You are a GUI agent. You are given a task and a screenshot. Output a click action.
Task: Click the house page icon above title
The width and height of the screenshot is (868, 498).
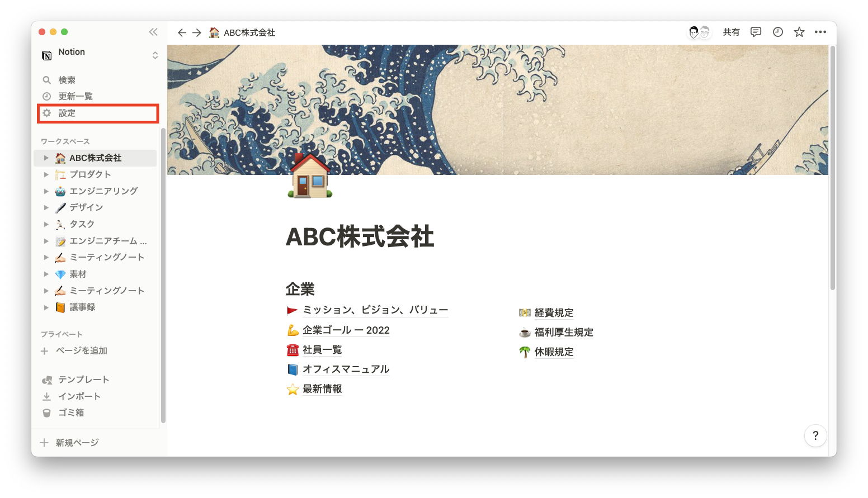click(310, 176)
